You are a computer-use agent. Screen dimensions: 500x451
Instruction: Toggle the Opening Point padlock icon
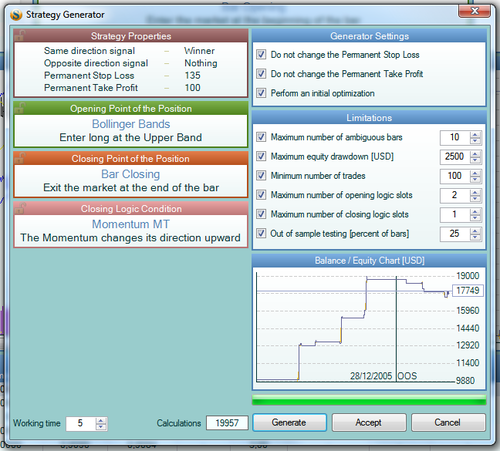20,108
